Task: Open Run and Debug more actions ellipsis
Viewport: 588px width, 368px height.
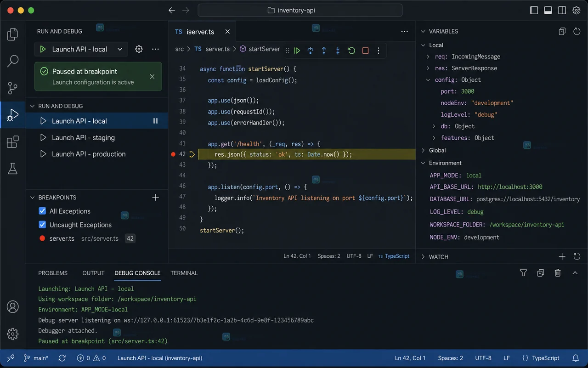Action: (155, 49)
